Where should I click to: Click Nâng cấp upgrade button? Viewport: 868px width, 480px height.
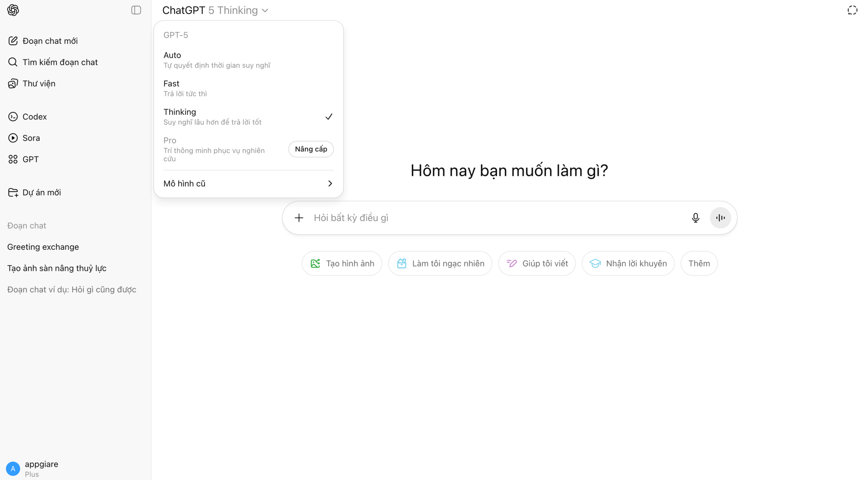click(x=311, y=149)
